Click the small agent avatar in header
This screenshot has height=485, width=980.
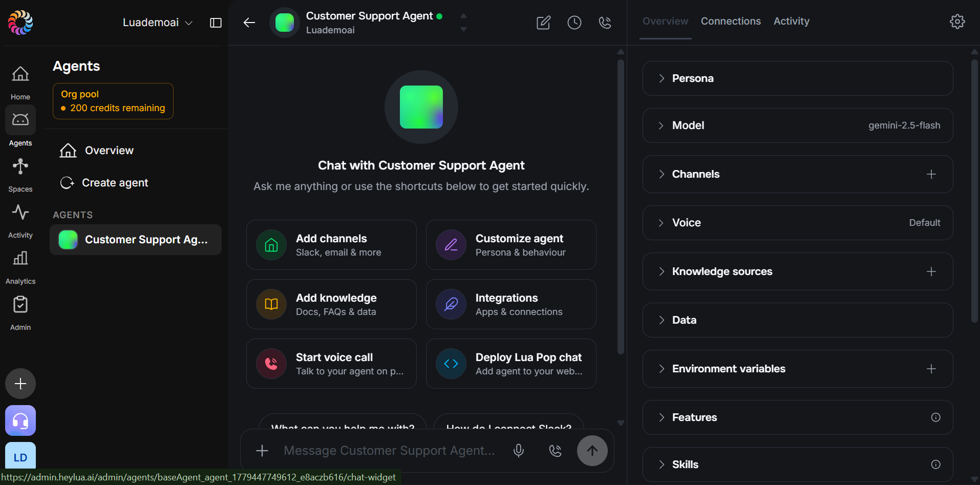(285, 23)
